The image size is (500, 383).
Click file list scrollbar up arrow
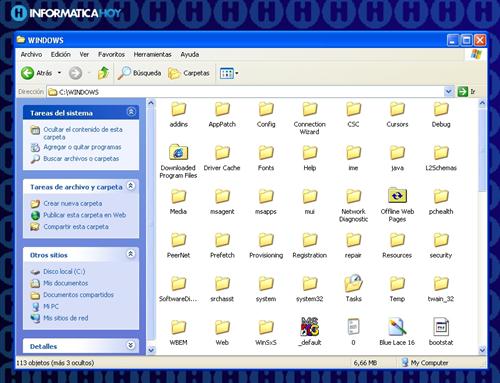pos(482,103)
